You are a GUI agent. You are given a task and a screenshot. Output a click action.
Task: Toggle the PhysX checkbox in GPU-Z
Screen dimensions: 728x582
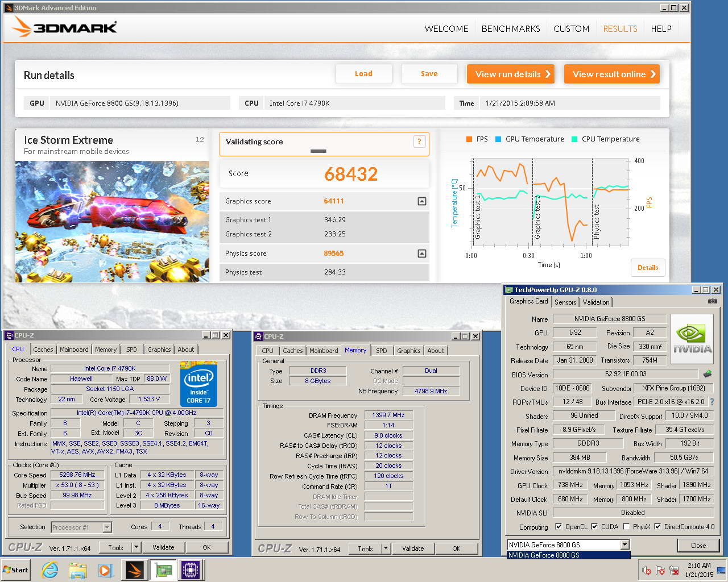(626, 527)
